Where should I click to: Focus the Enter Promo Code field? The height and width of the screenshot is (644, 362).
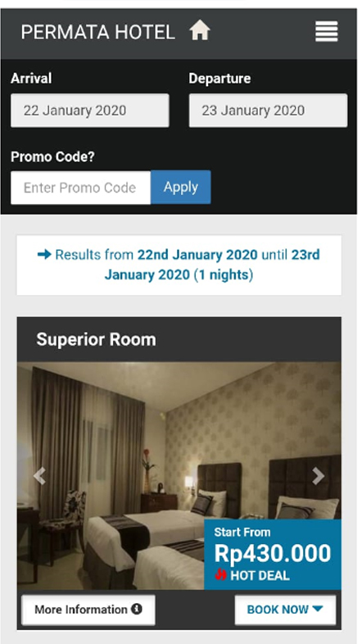pos(81,188)
